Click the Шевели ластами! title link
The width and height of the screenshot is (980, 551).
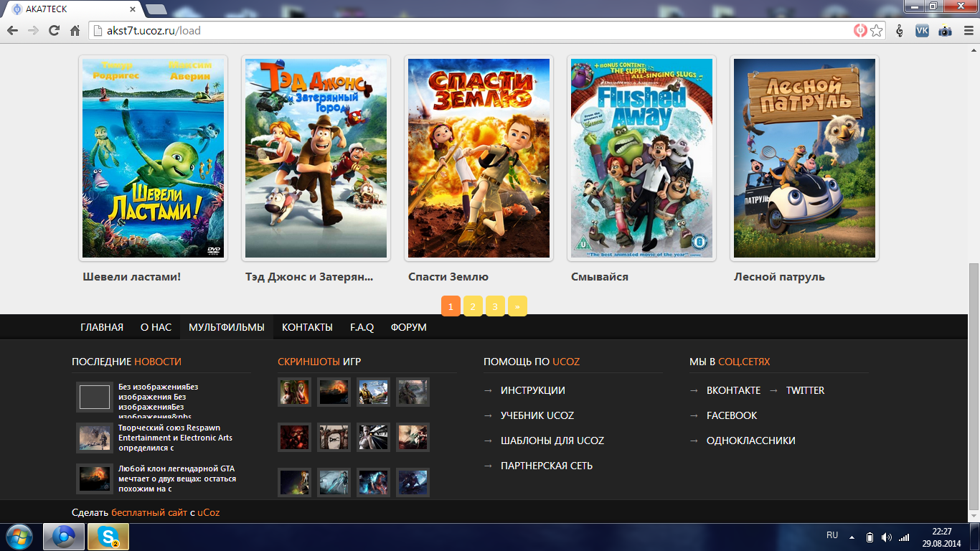pos(131,276)
